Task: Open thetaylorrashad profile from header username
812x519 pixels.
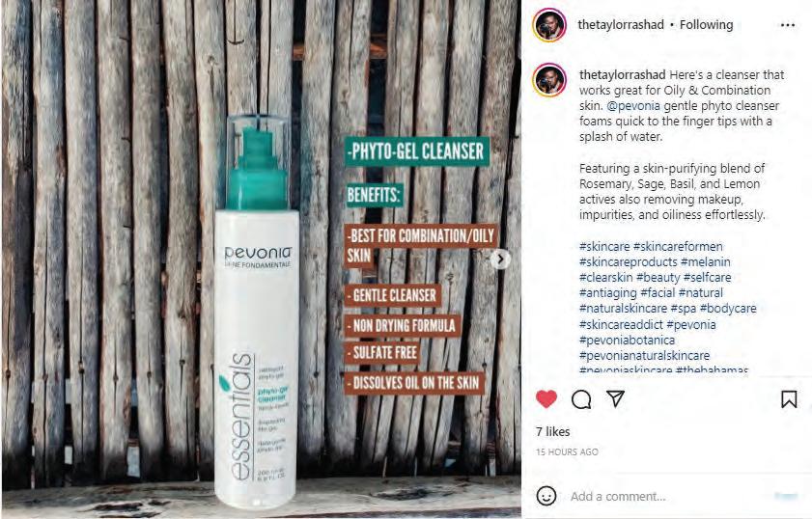Action: (x=621, y=24)
